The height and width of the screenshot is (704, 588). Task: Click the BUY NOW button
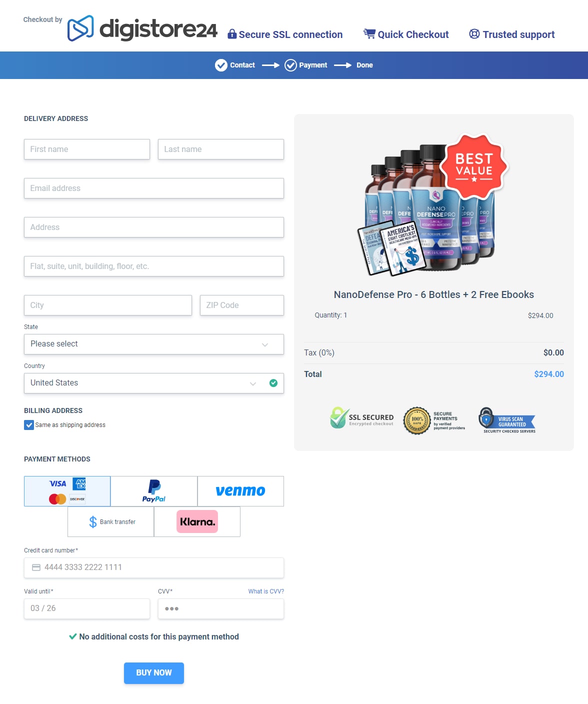(x=154, y=673)
